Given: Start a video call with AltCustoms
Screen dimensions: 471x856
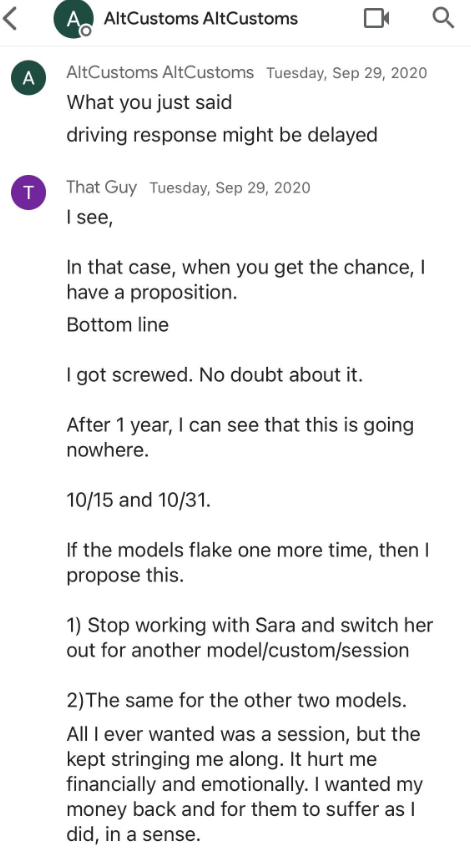Looking at the screenshot, I should [377, 19].
